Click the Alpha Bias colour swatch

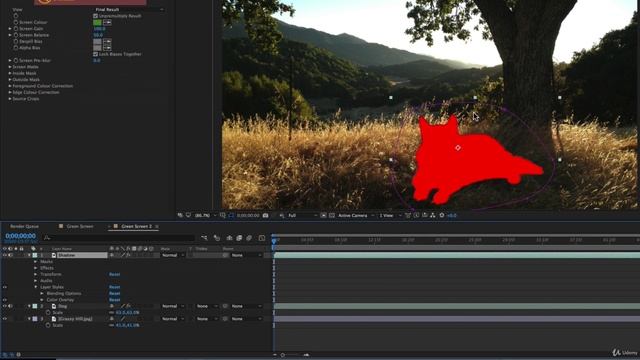pos(97,48)
